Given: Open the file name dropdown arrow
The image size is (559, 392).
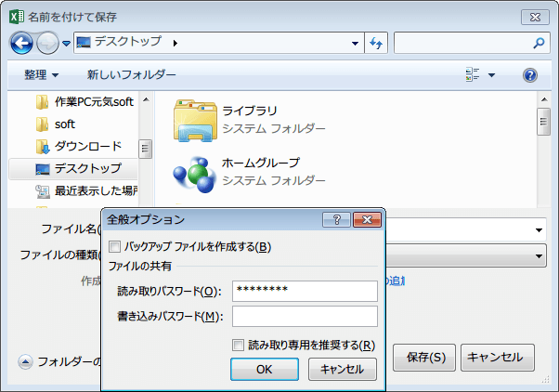Looking at the screenshot, I should [x=539, y=230].
